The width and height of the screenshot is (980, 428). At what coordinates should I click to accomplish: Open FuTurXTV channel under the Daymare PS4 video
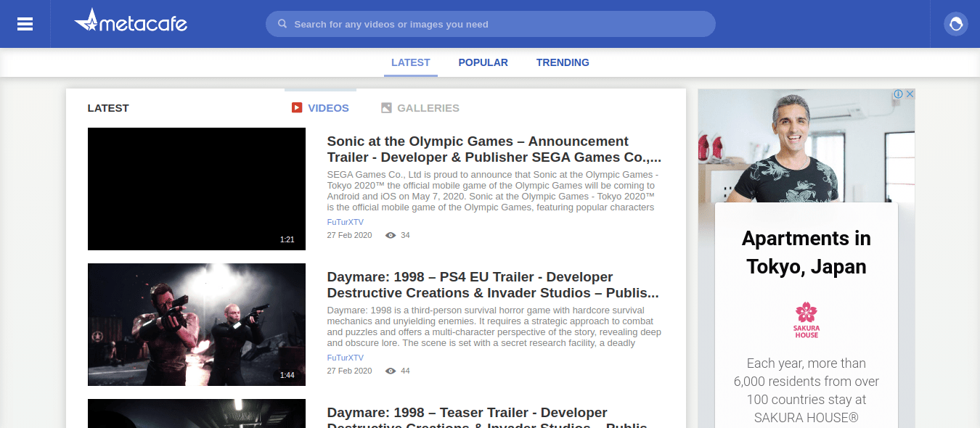point(346,358)
